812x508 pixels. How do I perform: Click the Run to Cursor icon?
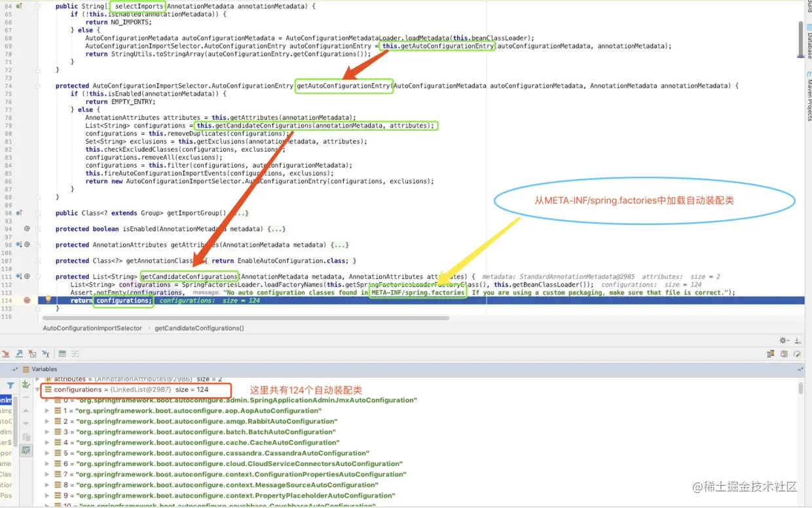46,354
